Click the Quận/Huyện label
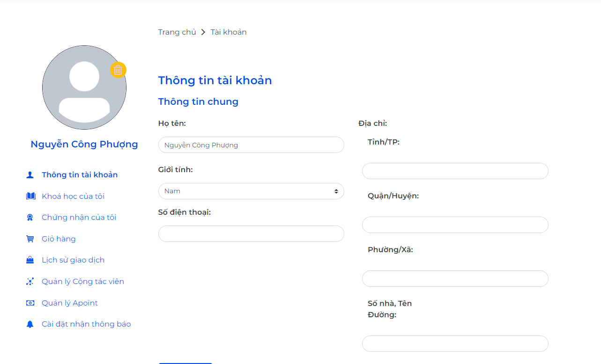Viewport: 601px width, 364px height. click(x=393, y=196)
